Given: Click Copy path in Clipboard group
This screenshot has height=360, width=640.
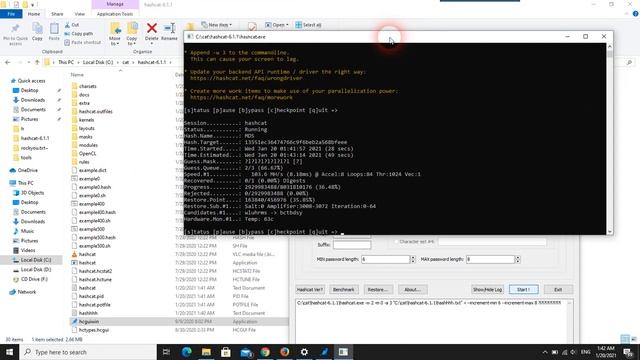Looking at the screenshot, I should click(79, 33).
